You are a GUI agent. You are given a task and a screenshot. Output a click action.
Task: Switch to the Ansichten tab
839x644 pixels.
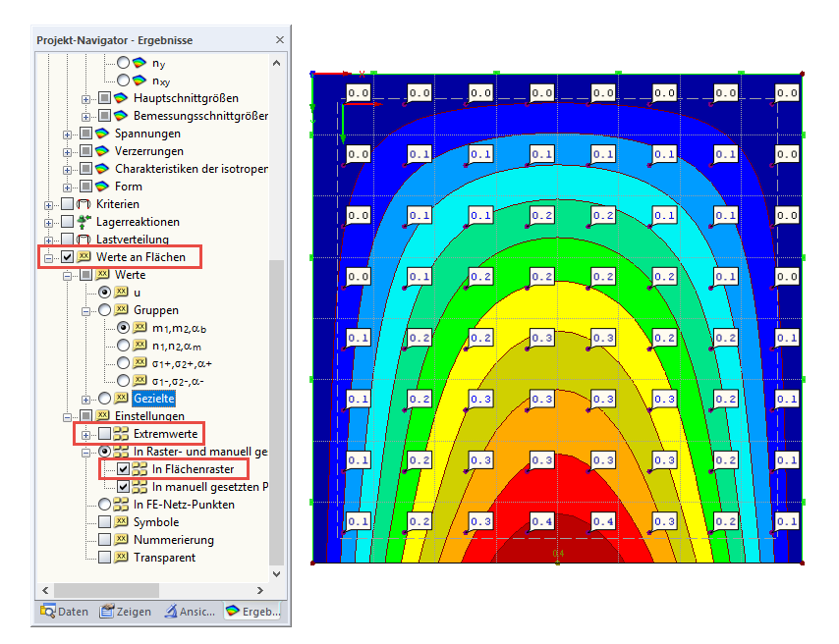[190, 611]
